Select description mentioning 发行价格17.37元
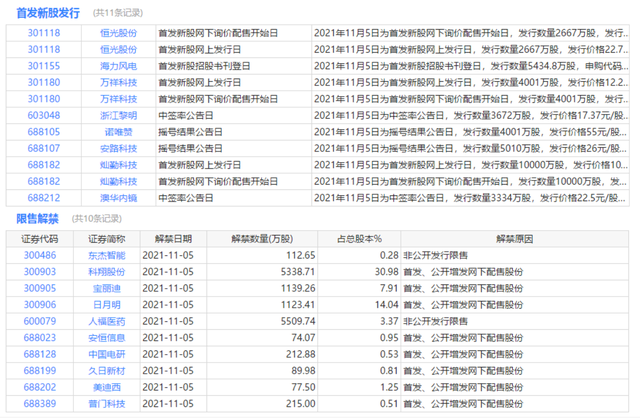This screenshot has width=640, height=418. click(471, 116)
